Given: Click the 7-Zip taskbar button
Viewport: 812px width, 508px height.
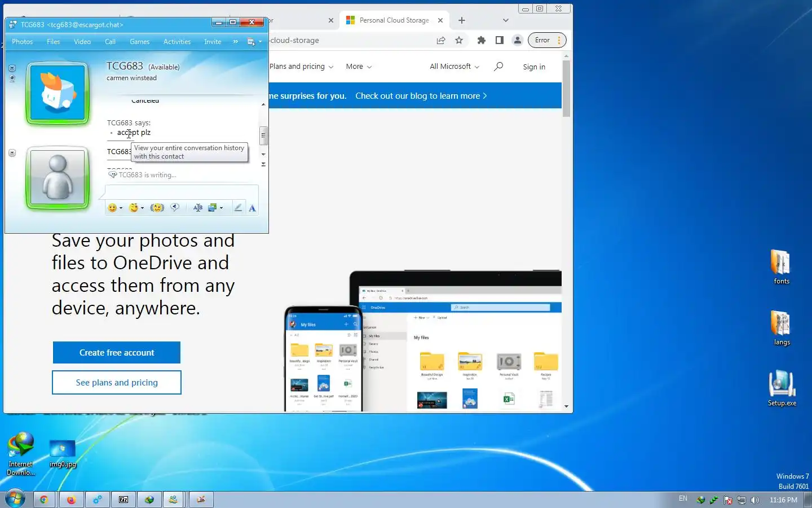Looking at the screenshot, I should (x=123, y=500).
